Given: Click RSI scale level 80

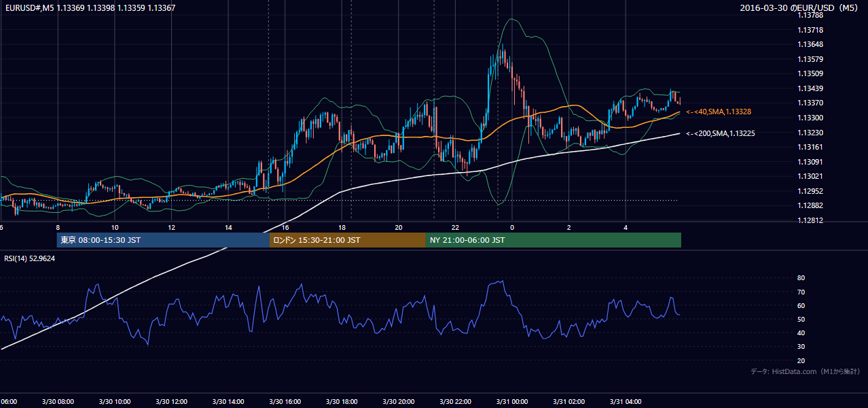Looking at the screenshot, I should coord(801,278).
